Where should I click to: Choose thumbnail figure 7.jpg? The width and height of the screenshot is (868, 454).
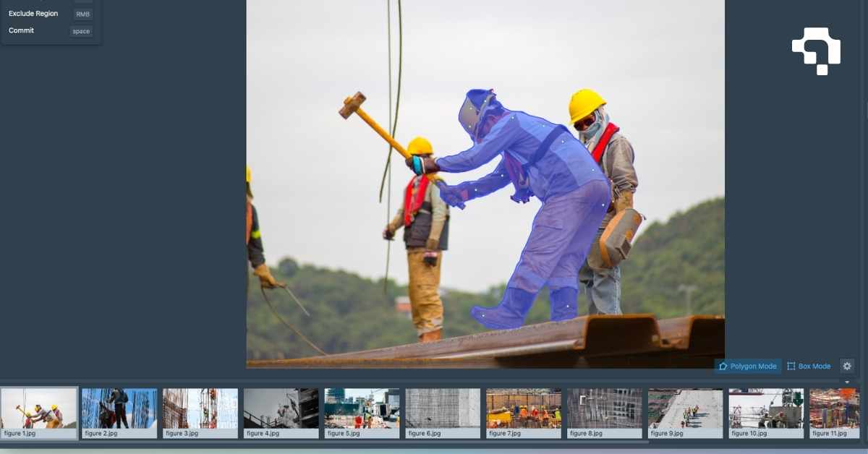[x=524, y=414]
